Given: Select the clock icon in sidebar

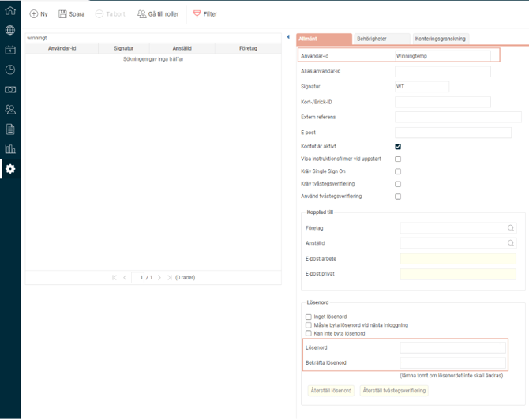Looking at the screenshot, I should coord(10,69).
